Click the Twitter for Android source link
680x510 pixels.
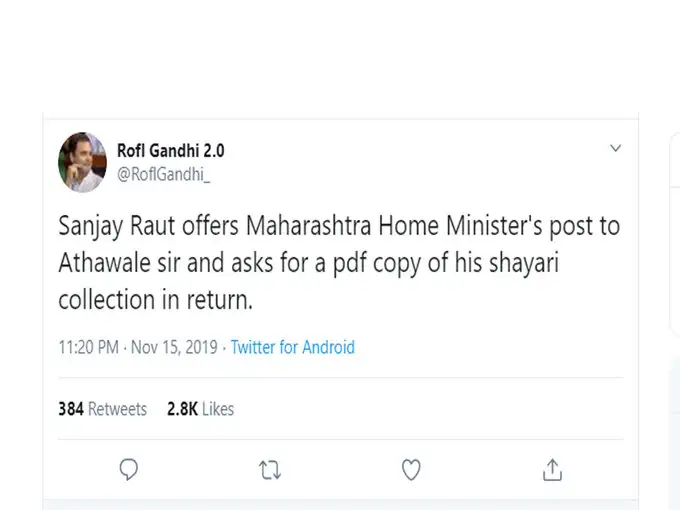292,348
